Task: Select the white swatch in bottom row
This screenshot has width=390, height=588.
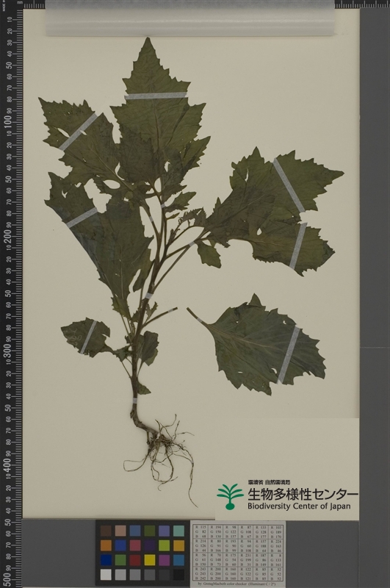Action: click(x=106, y=574)
